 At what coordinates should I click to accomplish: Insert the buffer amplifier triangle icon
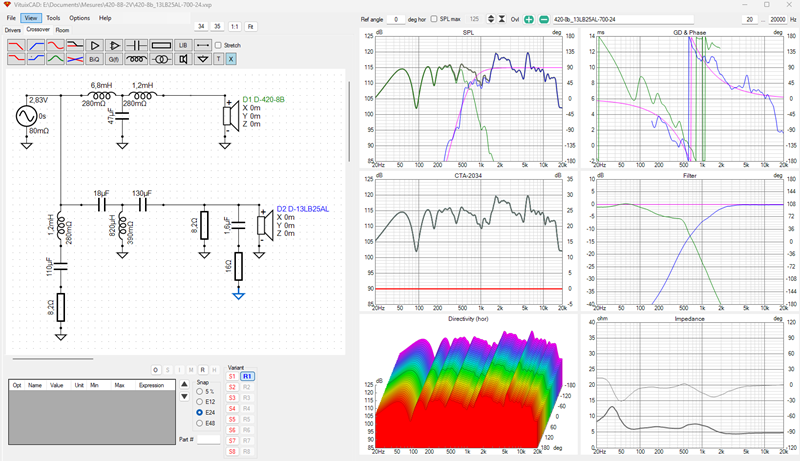(94, 45)
